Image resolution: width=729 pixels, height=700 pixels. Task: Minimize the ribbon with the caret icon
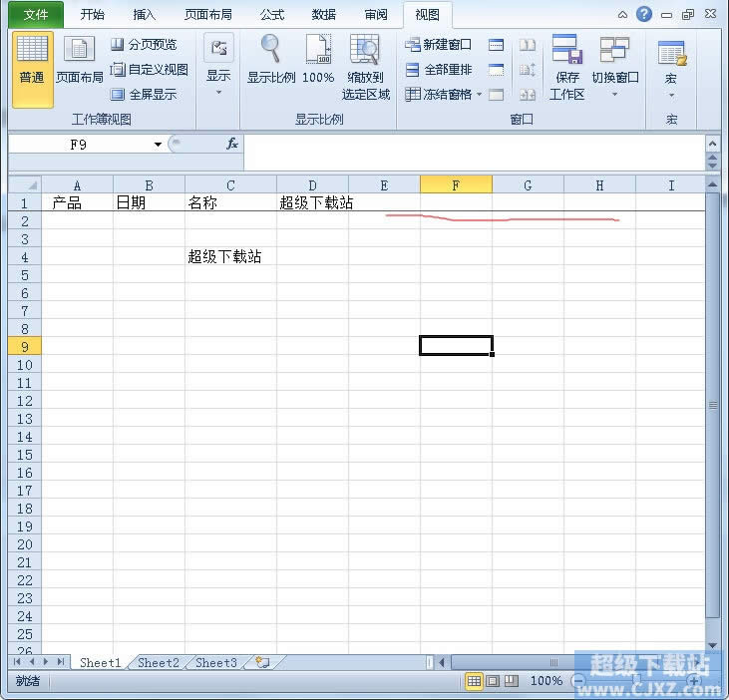tap(622, 15)
